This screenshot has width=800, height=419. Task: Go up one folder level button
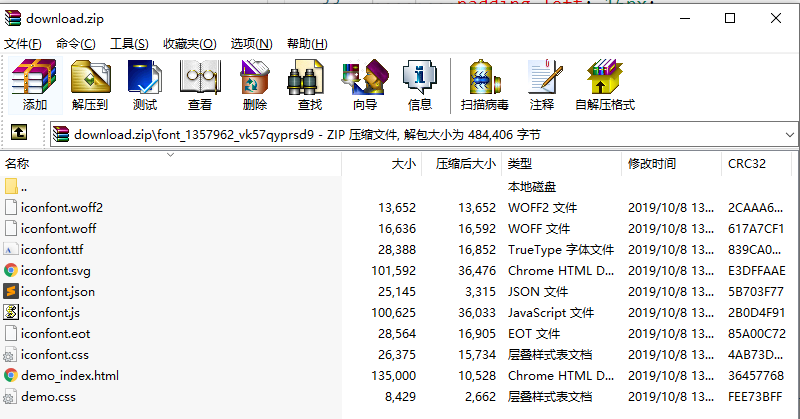[19, 133]
